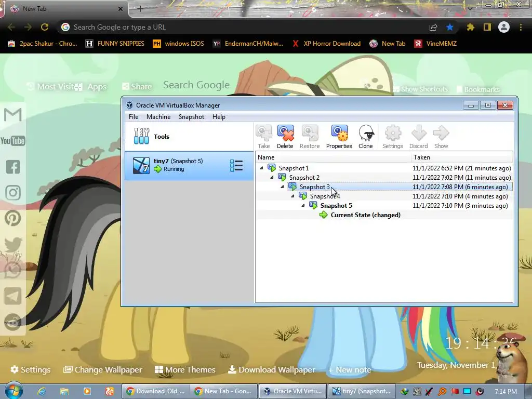The height and width of the screenshot is (399, 532).
Task: Open the XP Horror Download bookmark
Action: tap(326, 44)
